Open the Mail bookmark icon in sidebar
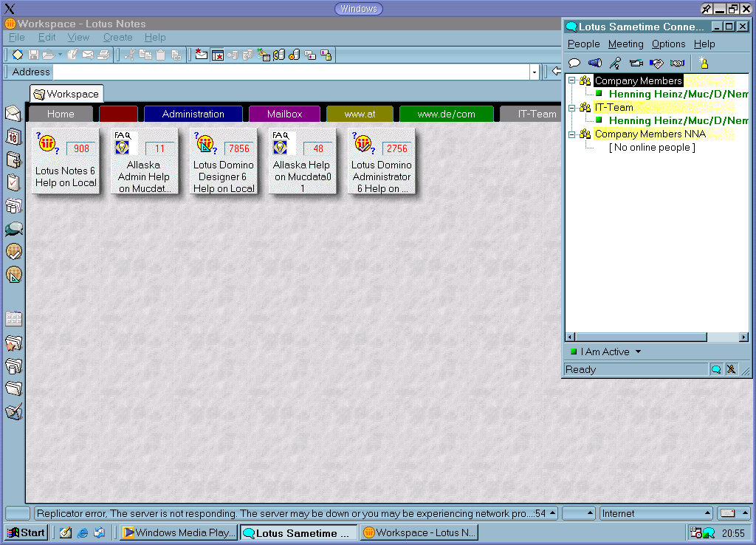Screen dimensions: 756x545 point(13,113)
